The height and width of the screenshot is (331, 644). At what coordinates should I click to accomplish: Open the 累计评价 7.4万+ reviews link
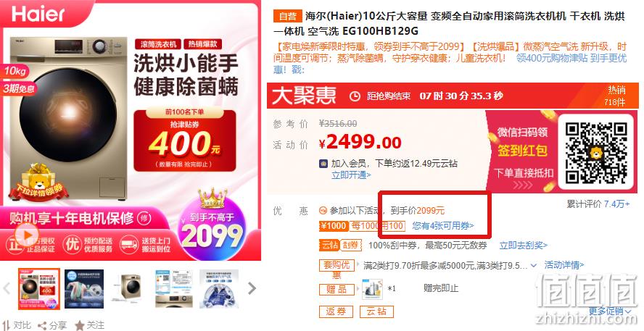tap(598, 204)
